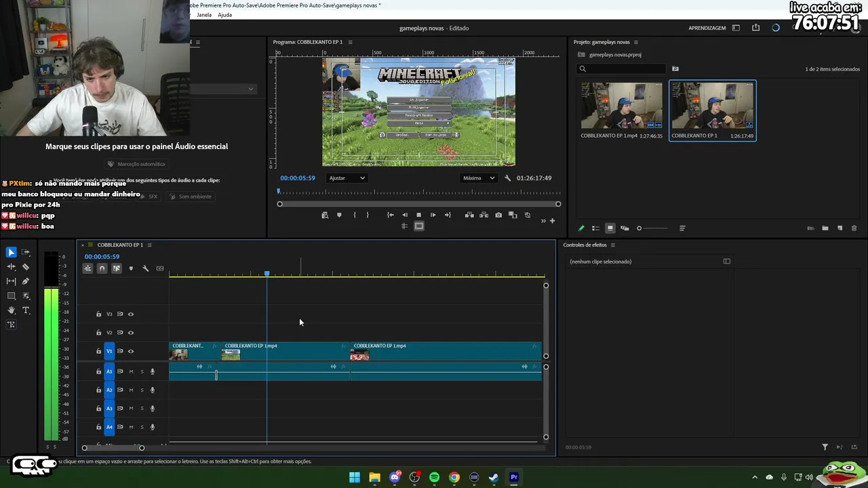Mute audio track A1
This screenshot has height=488, width=868.
(131, 371)
